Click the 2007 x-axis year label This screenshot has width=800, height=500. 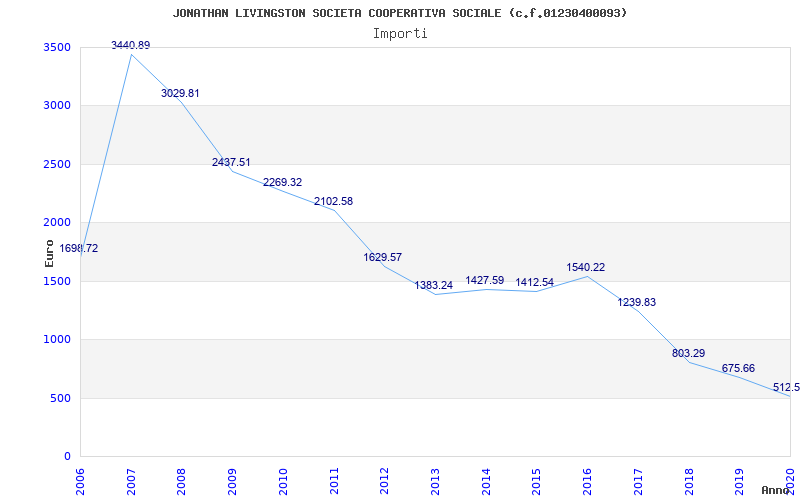tap(131, 481)
